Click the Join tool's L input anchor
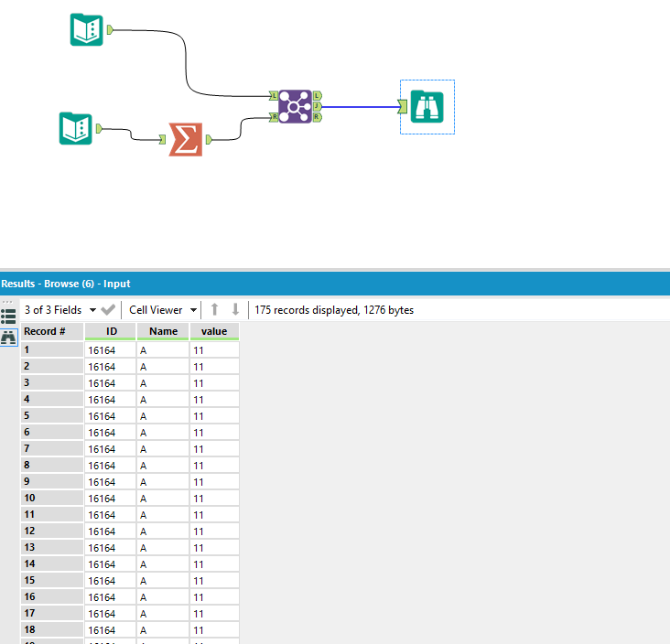 (x=274, y=96)
